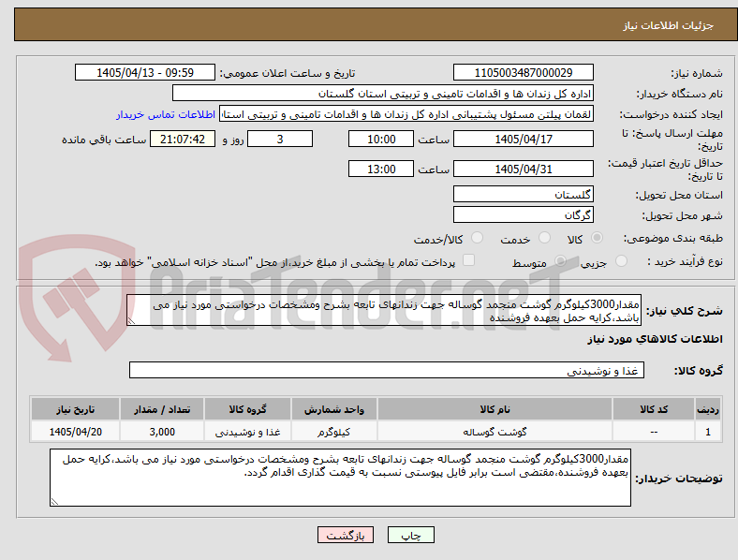Click the شماره نیاز field 1105003487000029
Image resolution: width=738 pixels, height=560 pixels.
(x=524, y=72)
